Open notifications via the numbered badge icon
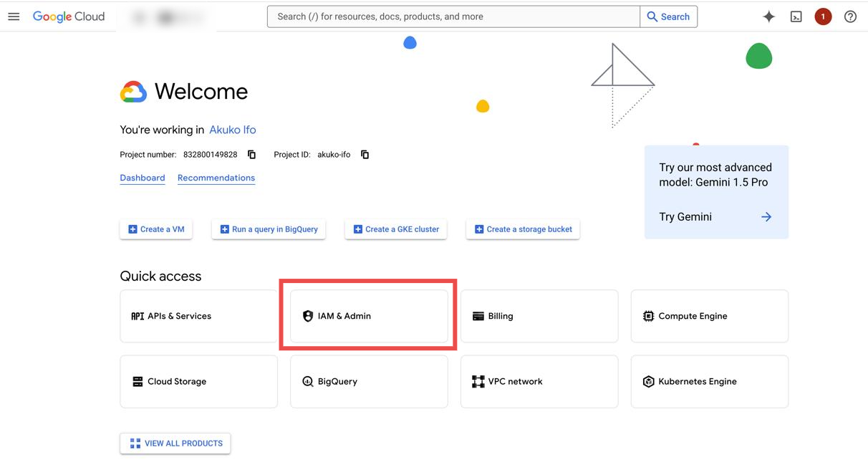The height and width of the screenshot is (475, 868). [x=822, y=16]
